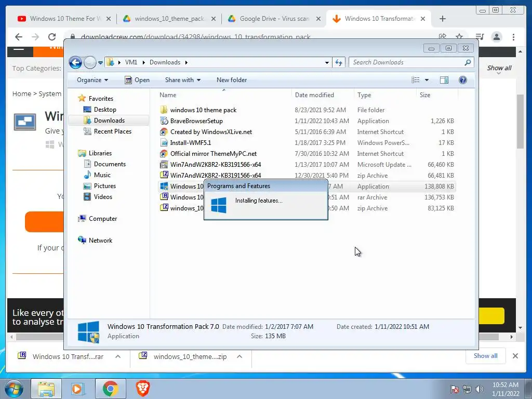Open the Music library
This screenshot has width=532, height=399.
click(102, 175)
